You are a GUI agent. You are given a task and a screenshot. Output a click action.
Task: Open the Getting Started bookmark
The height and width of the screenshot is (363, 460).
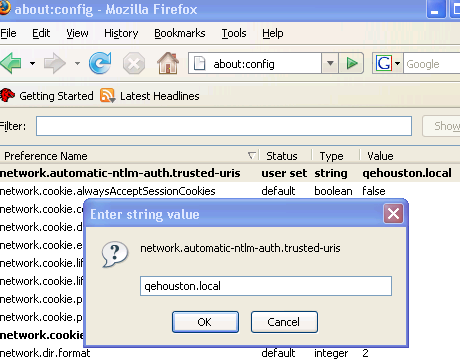click(x=47, y=96)
